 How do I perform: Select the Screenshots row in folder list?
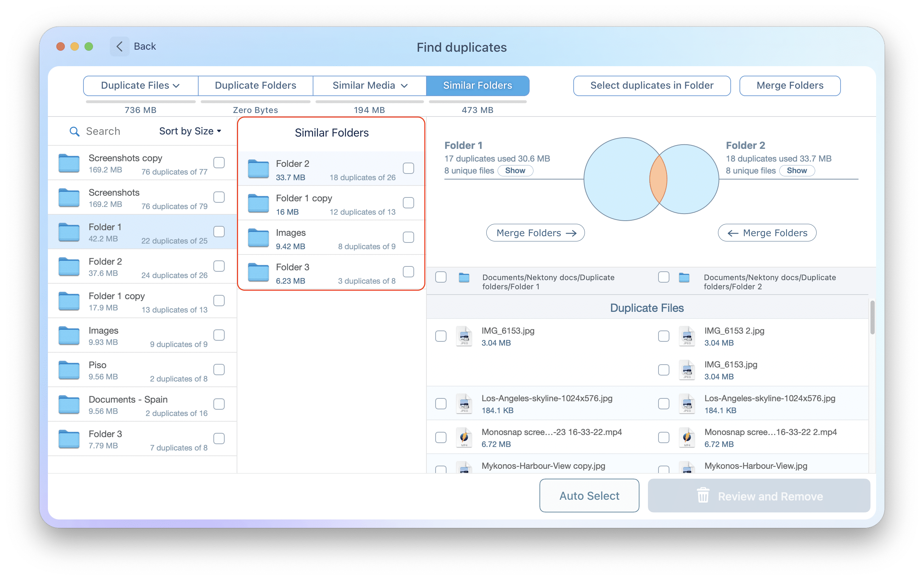tap(142, 197)
